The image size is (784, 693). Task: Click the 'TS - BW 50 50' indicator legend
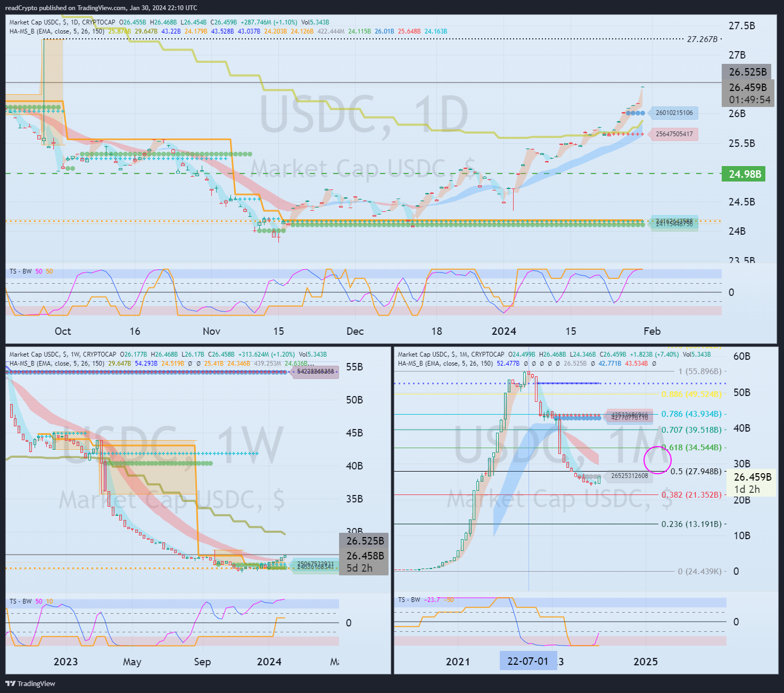coord(31,271)
